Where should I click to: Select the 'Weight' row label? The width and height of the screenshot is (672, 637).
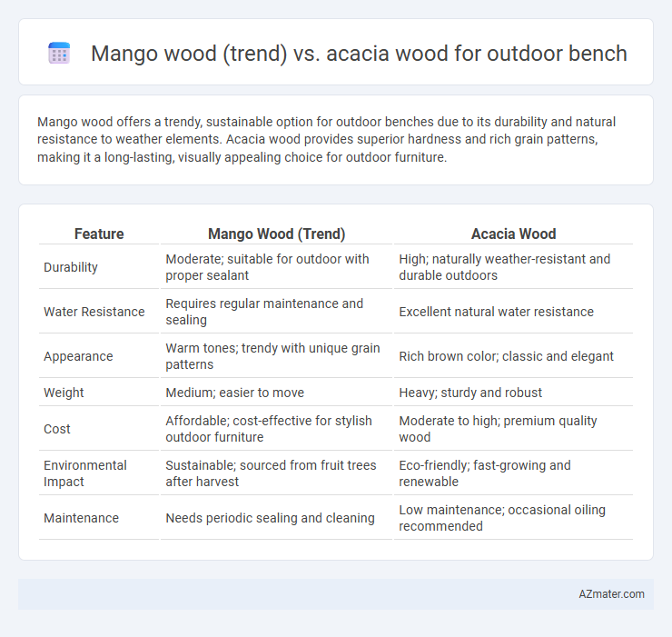64,393
